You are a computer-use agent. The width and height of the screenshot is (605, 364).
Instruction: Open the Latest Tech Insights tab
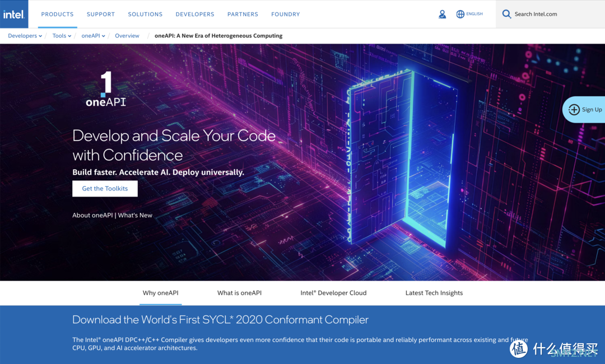pyautogui.click(x=434, y=293)
